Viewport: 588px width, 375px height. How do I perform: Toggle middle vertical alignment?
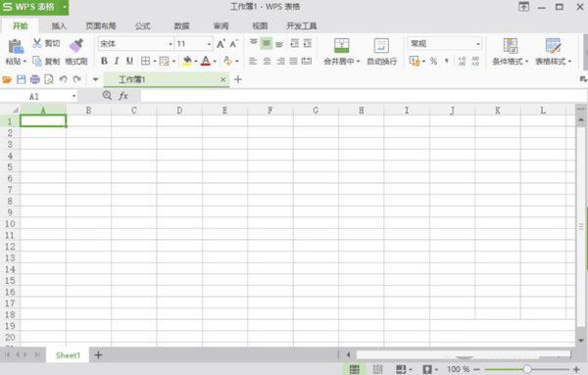click(267, 43)
